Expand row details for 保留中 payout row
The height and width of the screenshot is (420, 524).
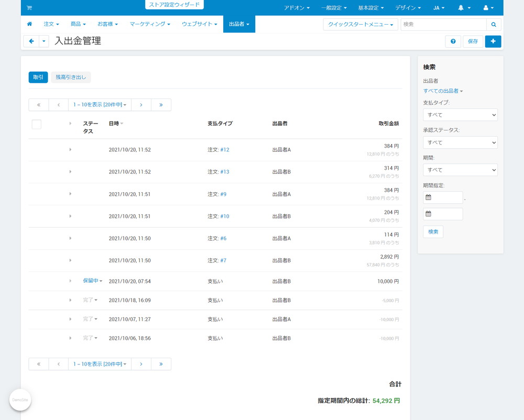pos(70,281)
